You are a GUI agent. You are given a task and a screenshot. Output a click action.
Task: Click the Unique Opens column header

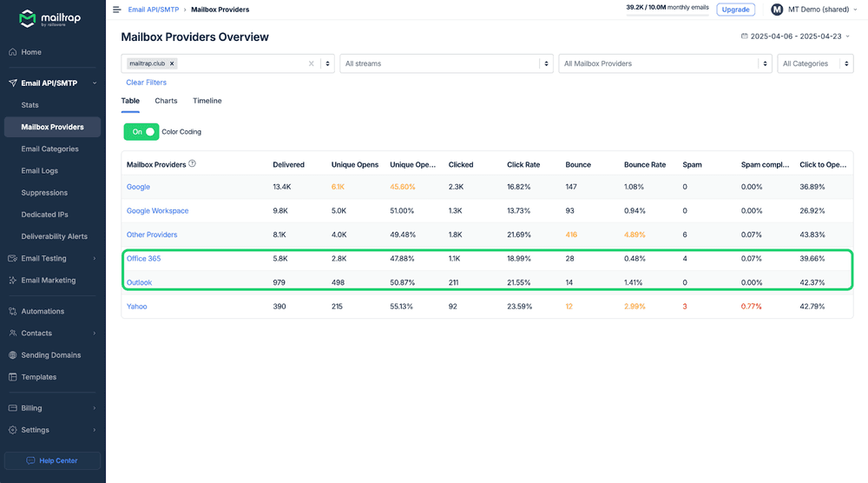(355, 164)
